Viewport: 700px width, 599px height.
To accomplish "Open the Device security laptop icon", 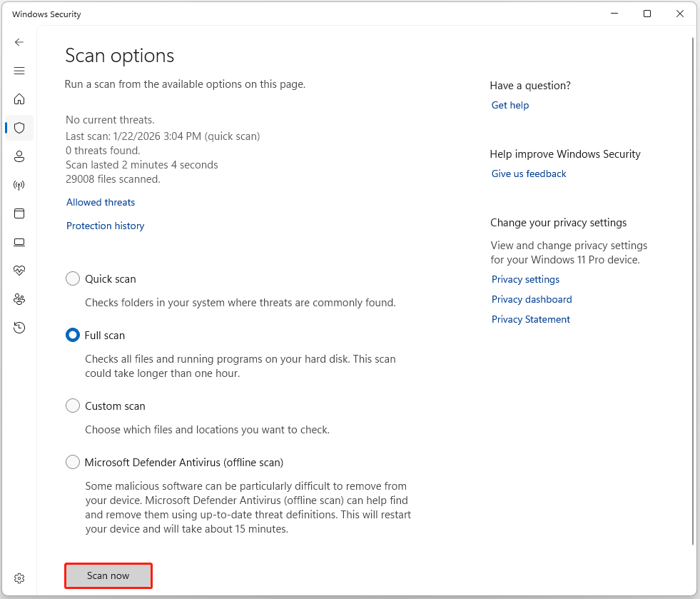I will click(x=19, y=242).
